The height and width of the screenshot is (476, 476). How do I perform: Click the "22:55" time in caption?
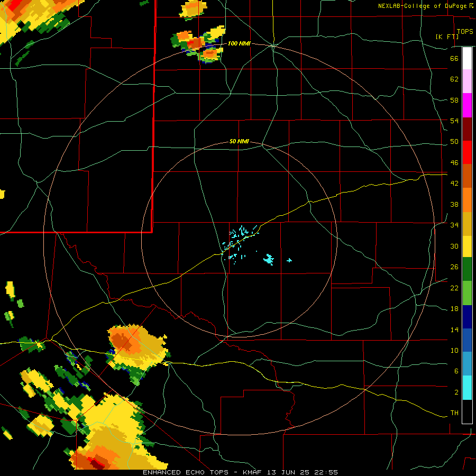click(x=326, y=472)
